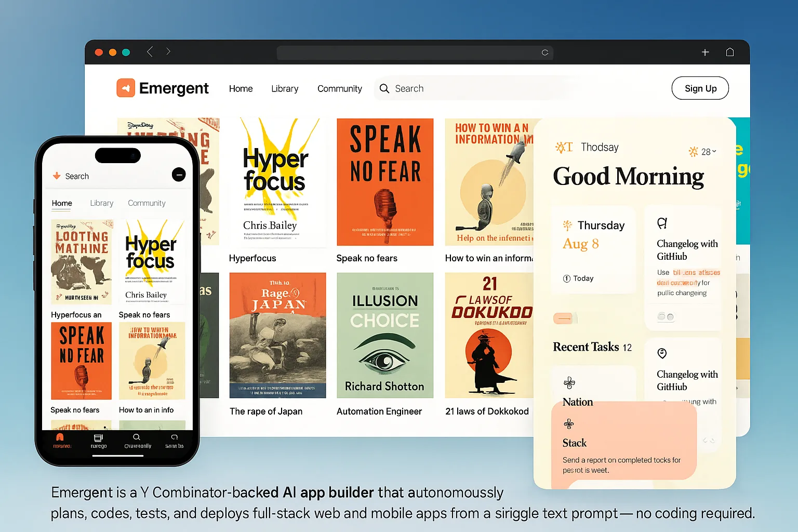Click the sun logo beside Thodsay in widget
The height and width of the screenshot is (532, 798).
[564, 147]
